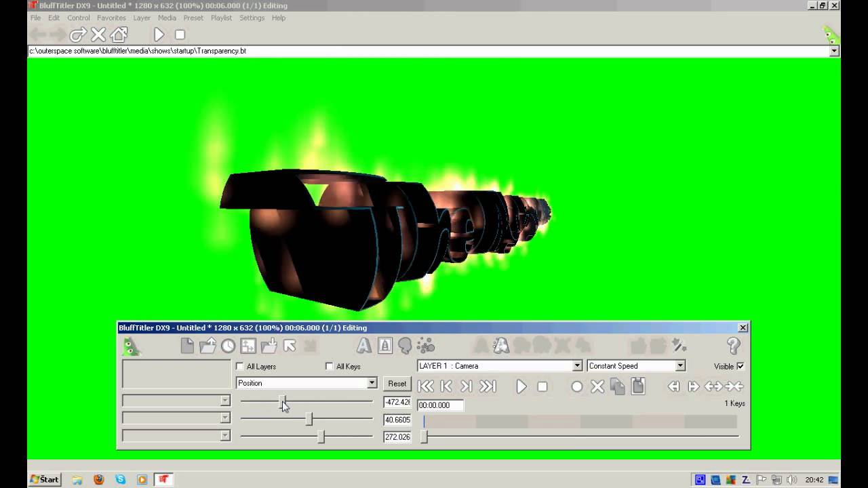Click the timeline position slider handle
This screenshot has width=868, height=488.
425,437
